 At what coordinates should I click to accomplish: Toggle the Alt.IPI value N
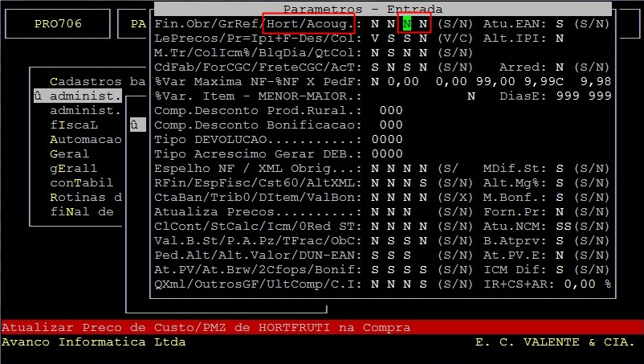[x=559, y=38]
